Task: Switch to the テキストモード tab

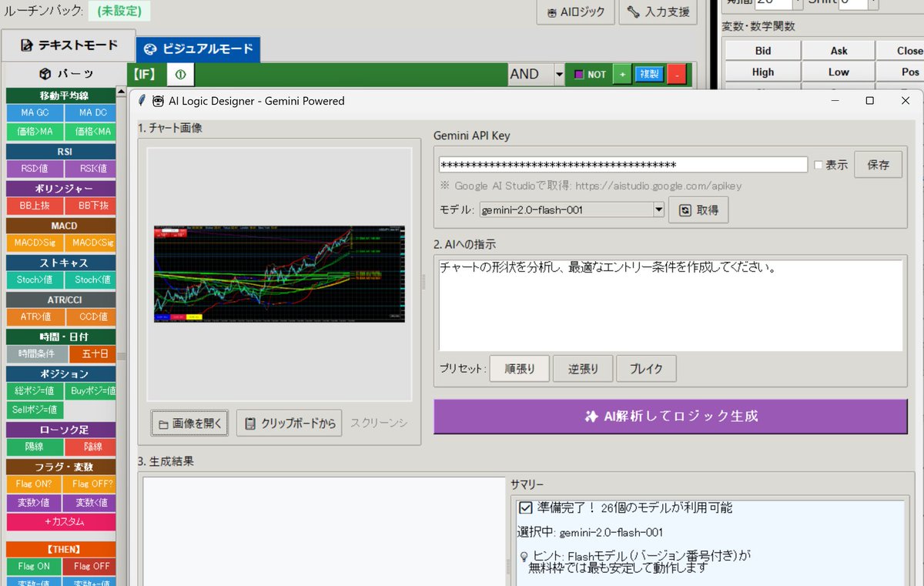Action: [69, 45]
